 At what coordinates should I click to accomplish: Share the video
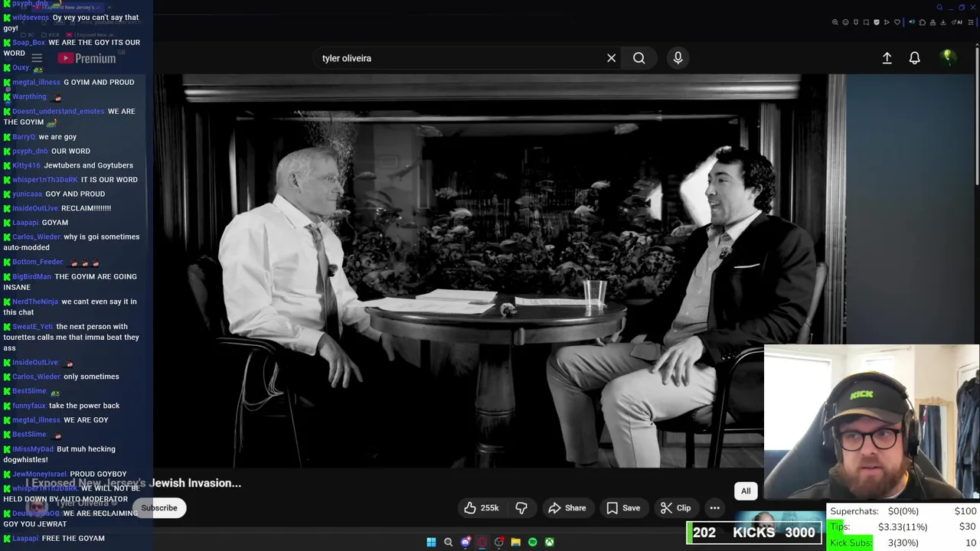tap(567, 508)
